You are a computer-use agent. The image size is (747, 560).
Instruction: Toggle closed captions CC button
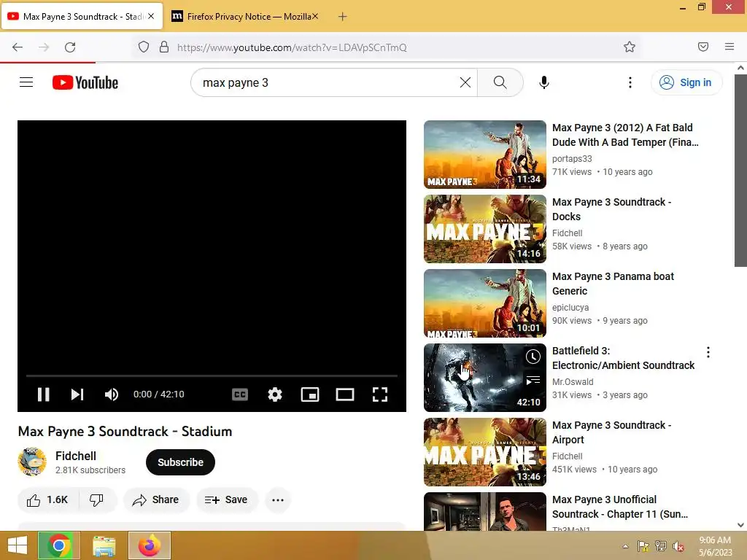point(239,394)
